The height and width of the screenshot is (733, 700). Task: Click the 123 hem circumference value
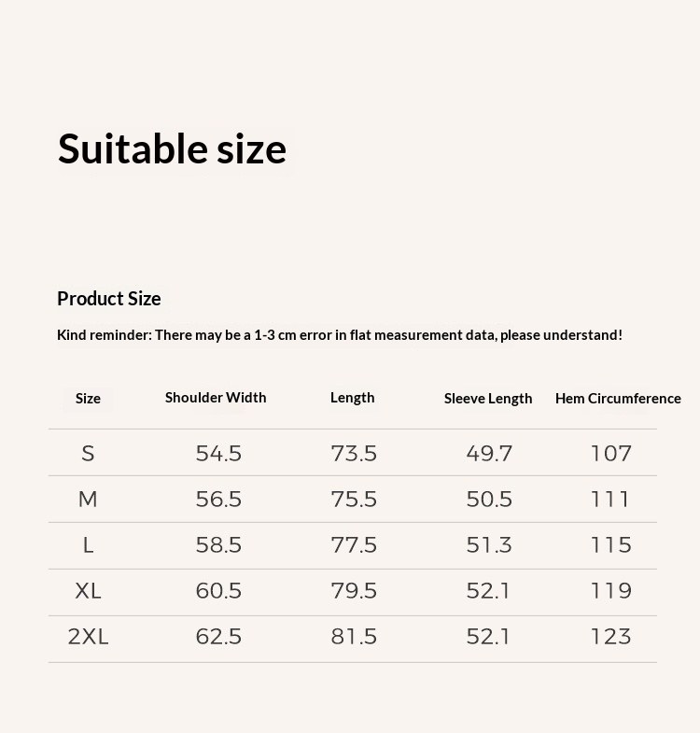click(x=611, y=637)
